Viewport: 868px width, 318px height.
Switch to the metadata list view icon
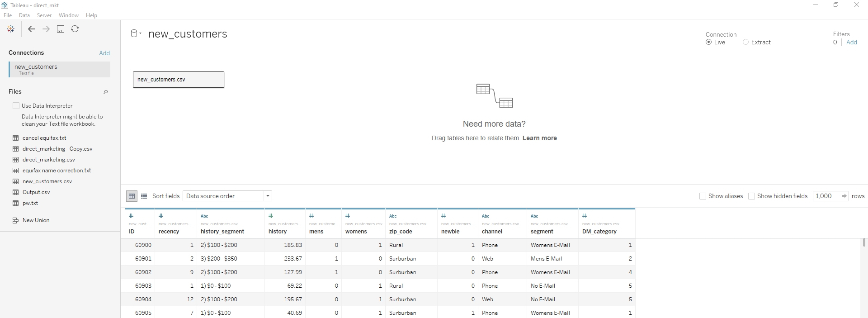tap(144, 196)
